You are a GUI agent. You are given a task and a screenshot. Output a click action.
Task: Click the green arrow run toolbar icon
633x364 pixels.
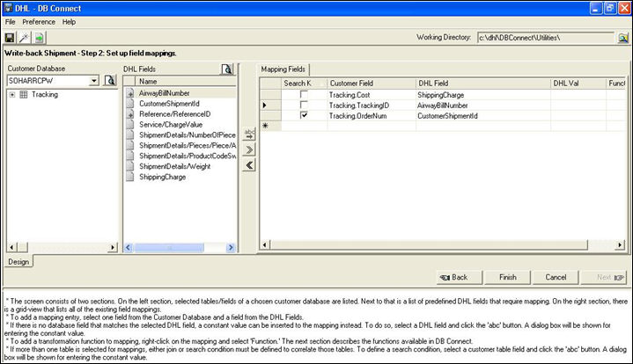39,38
